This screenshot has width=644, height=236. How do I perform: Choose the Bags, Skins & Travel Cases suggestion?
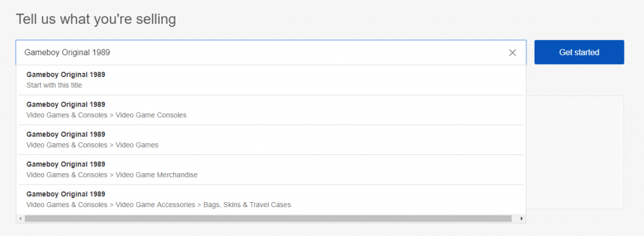coord(271,200)
